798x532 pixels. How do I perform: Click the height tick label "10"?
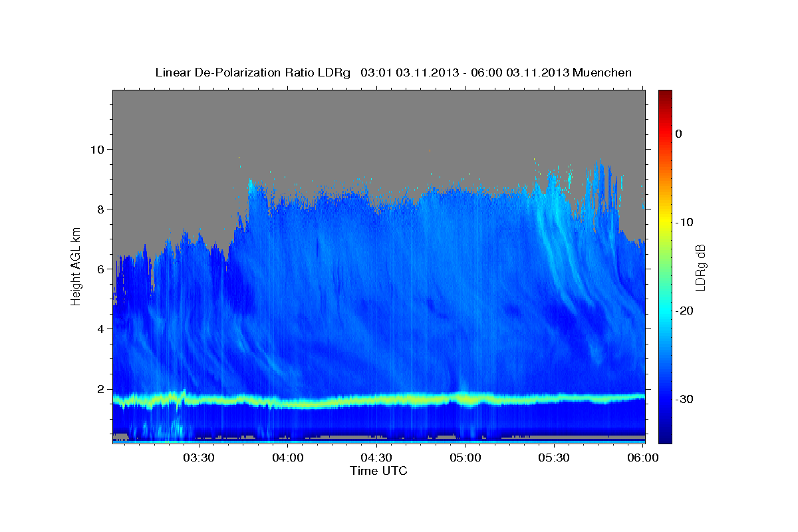98,149
